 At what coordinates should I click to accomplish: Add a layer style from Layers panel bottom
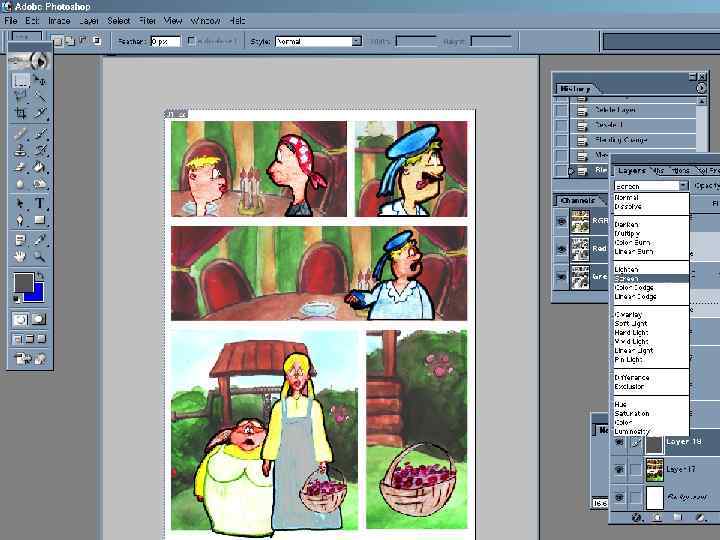[x=636, y=518]
